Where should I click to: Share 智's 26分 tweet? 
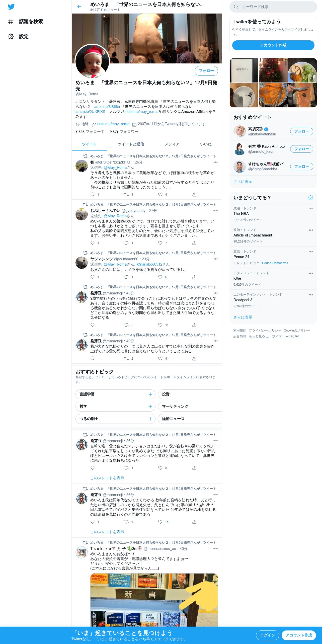click(194, 194)
